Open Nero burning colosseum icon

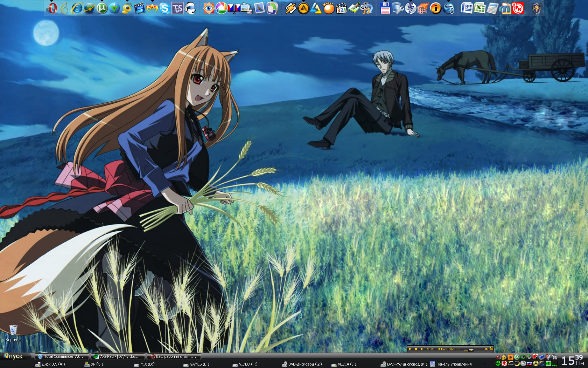coord(423,8)
